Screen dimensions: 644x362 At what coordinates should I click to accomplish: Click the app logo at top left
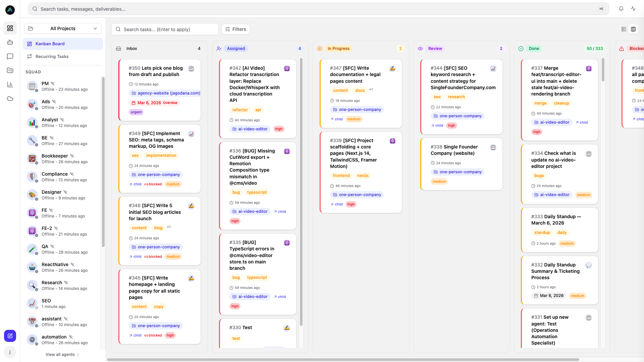[10, 10]
